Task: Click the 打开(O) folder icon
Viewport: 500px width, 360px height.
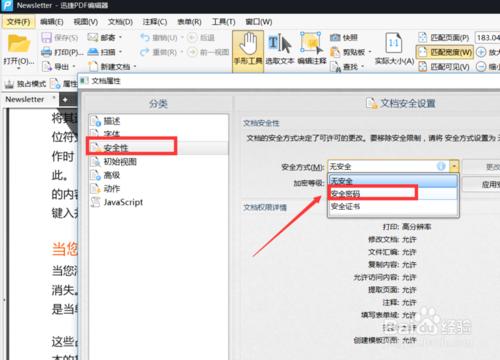Action: (x=19, y=43)
